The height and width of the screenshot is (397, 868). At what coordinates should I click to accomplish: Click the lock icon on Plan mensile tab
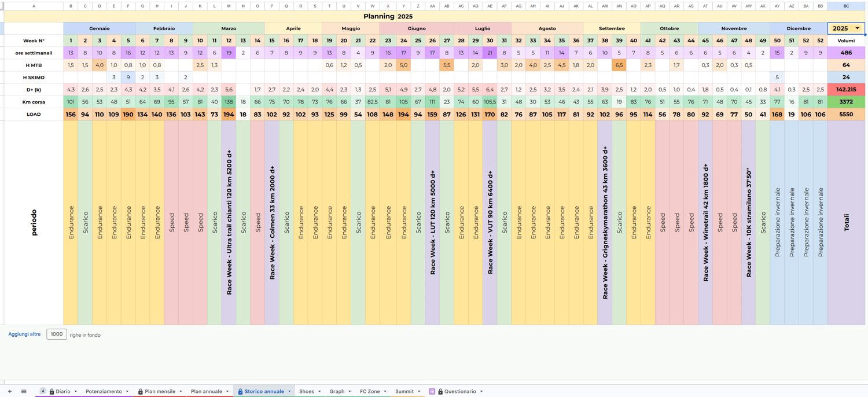[x=141, y=392]
